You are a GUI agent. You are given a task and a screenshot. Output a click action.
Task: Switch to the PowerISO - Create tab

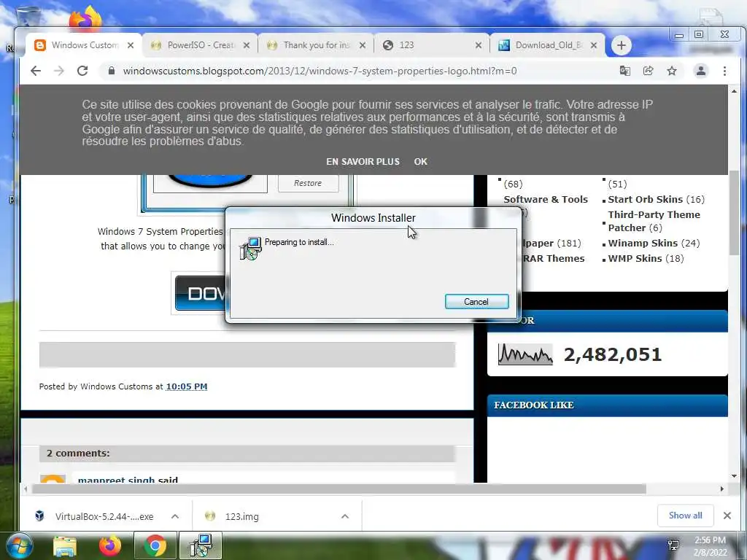[x=200, y=45]
